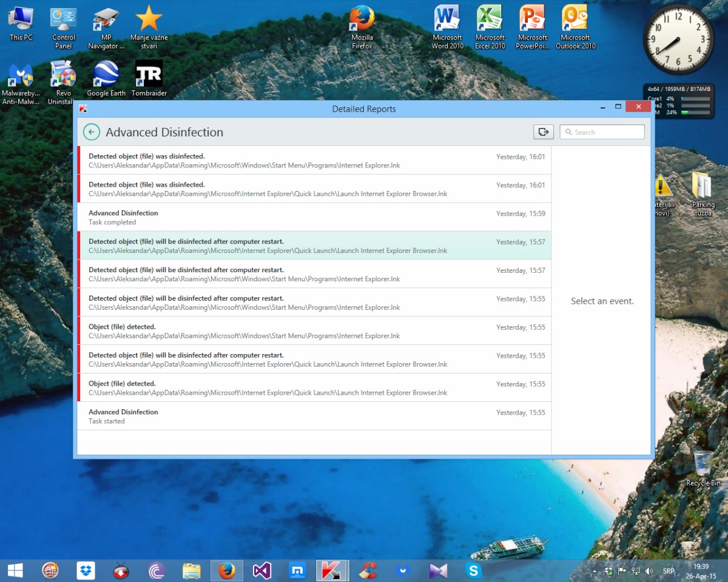Viewport: 728px width, 582px height.
Task: Open Dropbox from the taskbar
Action: 86,570
